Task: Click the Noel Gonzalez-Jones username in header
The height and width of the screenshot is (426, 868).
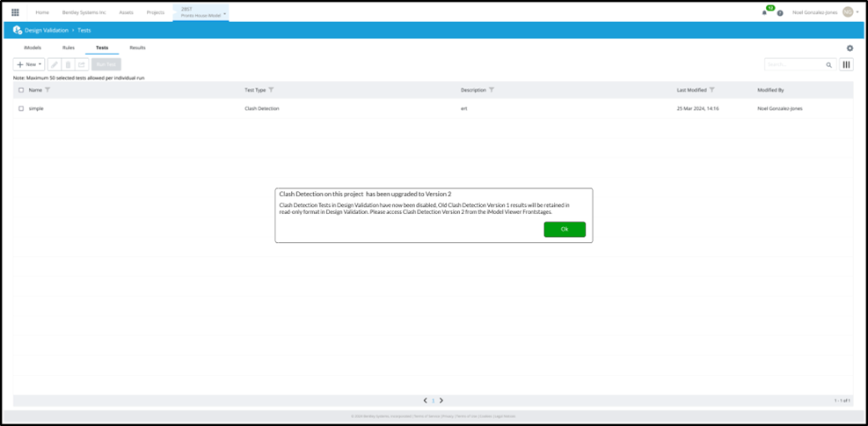Action: 815,12
